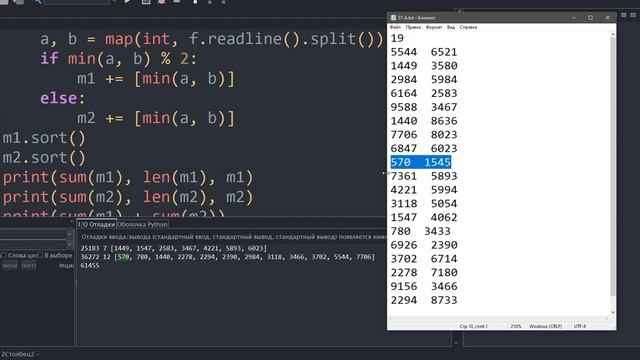The height and width of the screenshot is (360, 640).
Task: Open the Формат menu in Notepad
Action: pos(434,27)
